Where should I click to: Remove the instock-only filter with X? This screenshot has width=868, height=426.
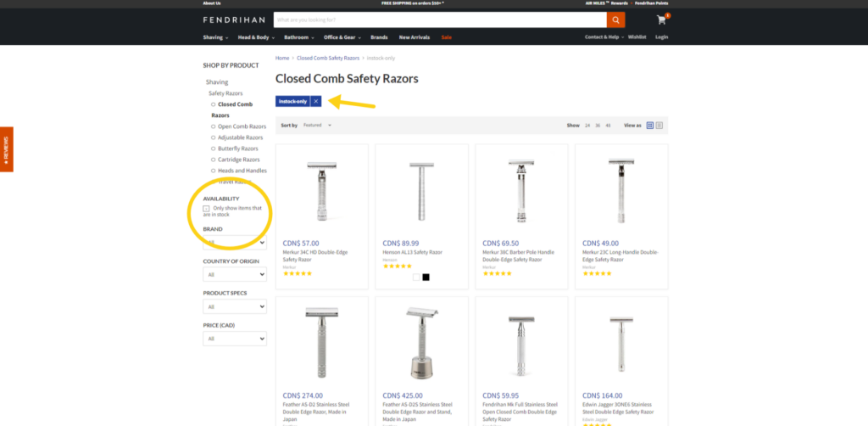point(315,101)
